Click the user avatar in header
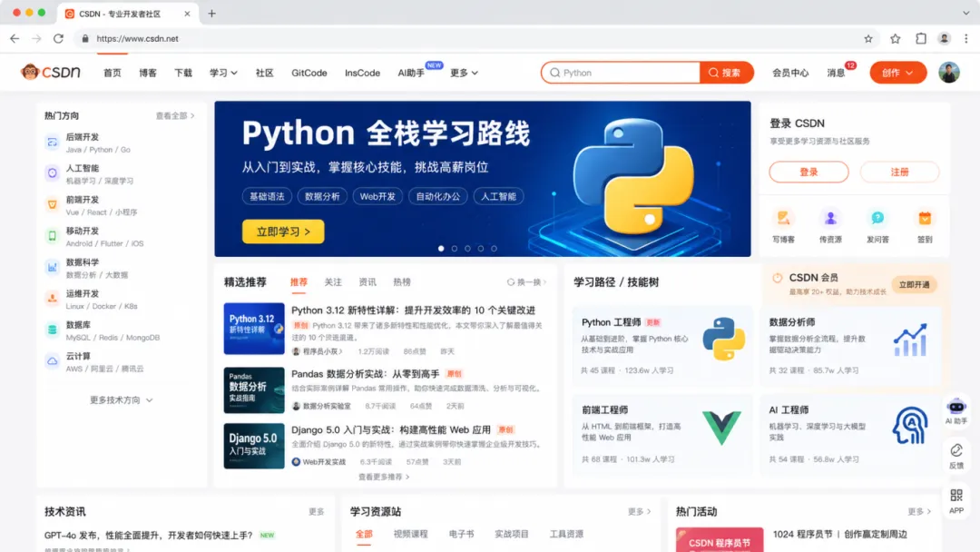The width and height of the screenshot is (980, 552). pyautogui.click(x=949, y=73)
